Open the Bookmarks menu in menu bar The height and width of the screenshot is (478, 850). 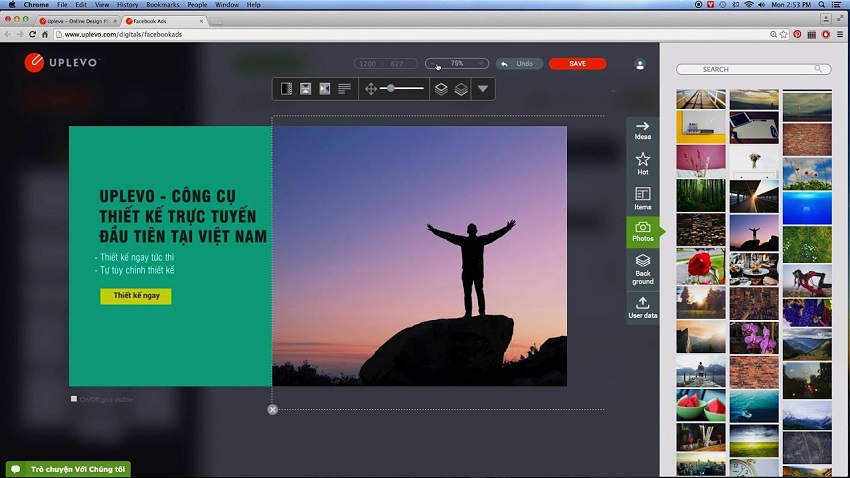click(x=162, y=5)
